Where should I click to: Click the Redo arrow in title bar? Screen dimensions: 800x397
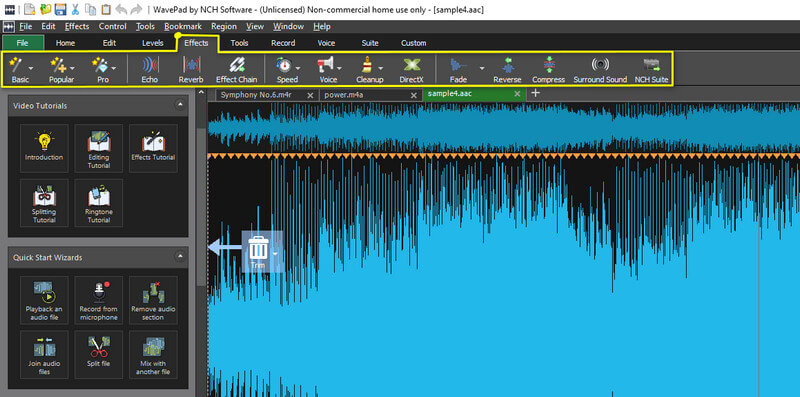click(136, 9)
